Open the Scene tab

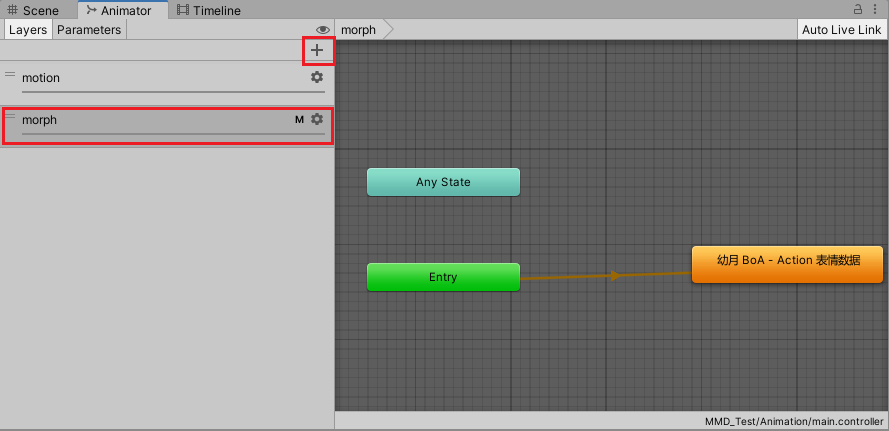pyautogui.click(x=33, y=10)
